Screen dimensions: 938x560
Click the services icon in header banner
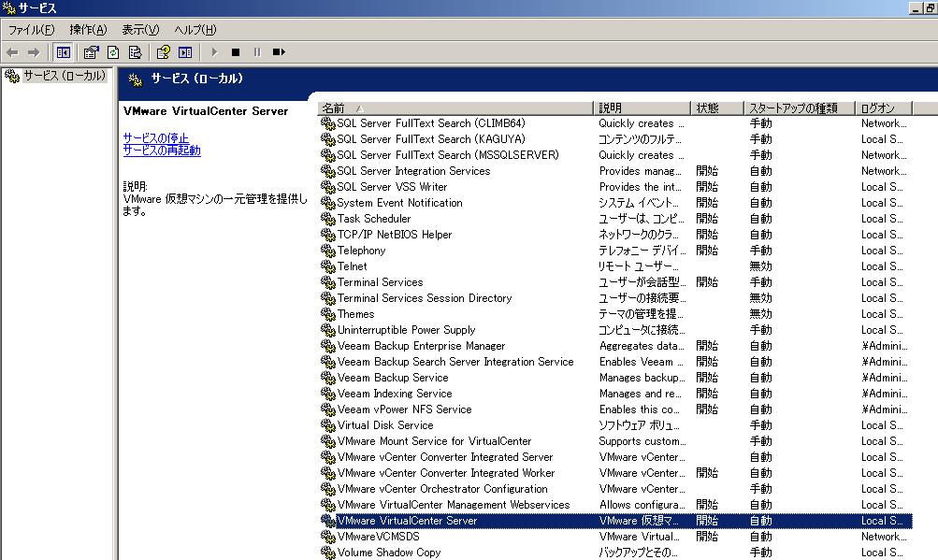click(x=136, y=79)
